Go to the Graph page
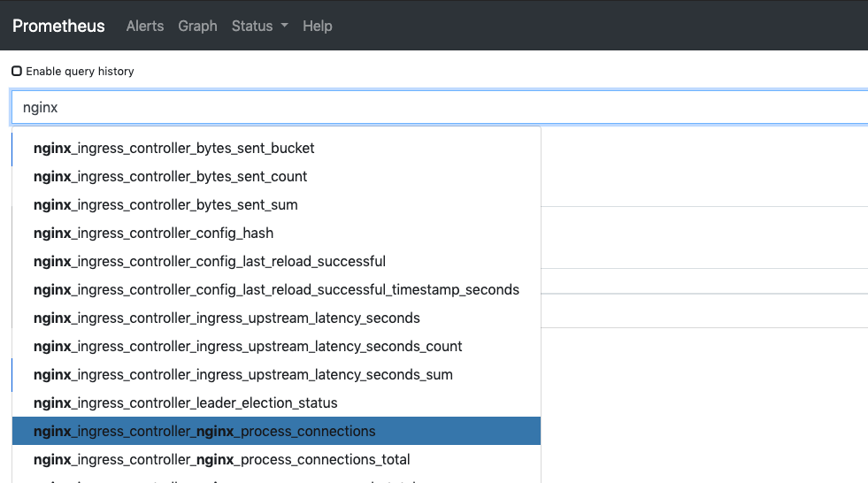868x483 pixels. tap(197, 26)
